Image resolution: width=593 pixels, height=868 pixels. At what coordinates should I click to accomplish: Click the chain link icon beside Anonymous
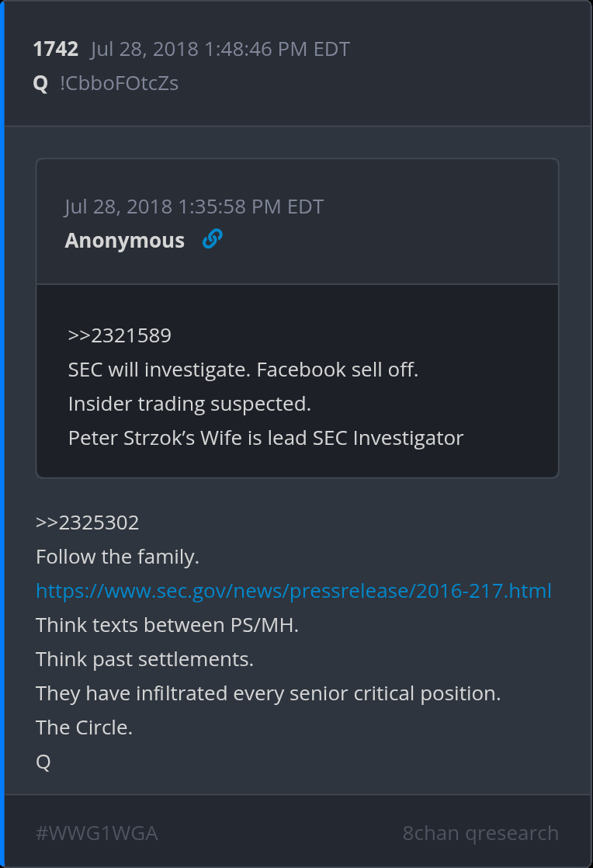click(x=212, y=240)
